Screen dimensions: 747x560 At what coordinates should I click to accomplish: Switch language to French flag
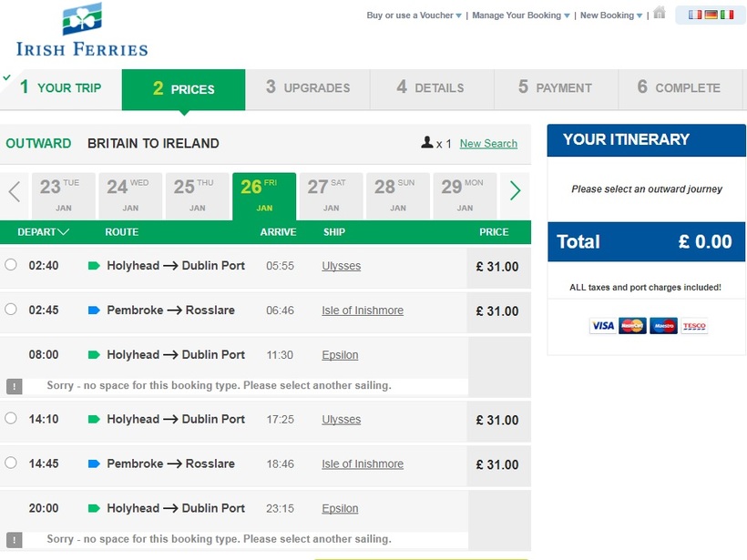click(x=695, y=15)
